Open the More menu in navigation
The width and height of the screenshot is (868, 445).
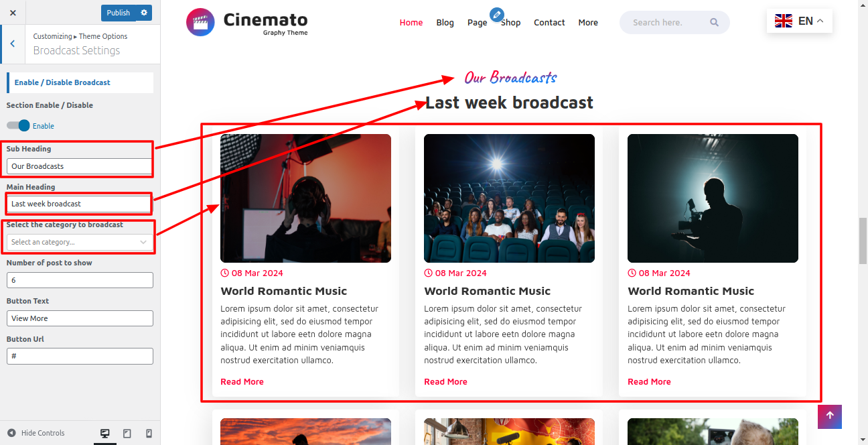point(587,23)
